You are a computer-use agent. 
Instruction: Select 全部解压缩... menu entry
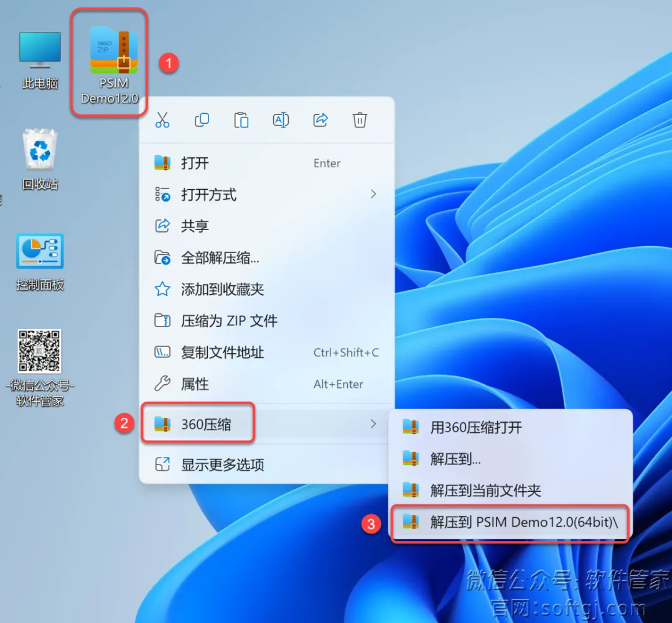click(266, 258)
